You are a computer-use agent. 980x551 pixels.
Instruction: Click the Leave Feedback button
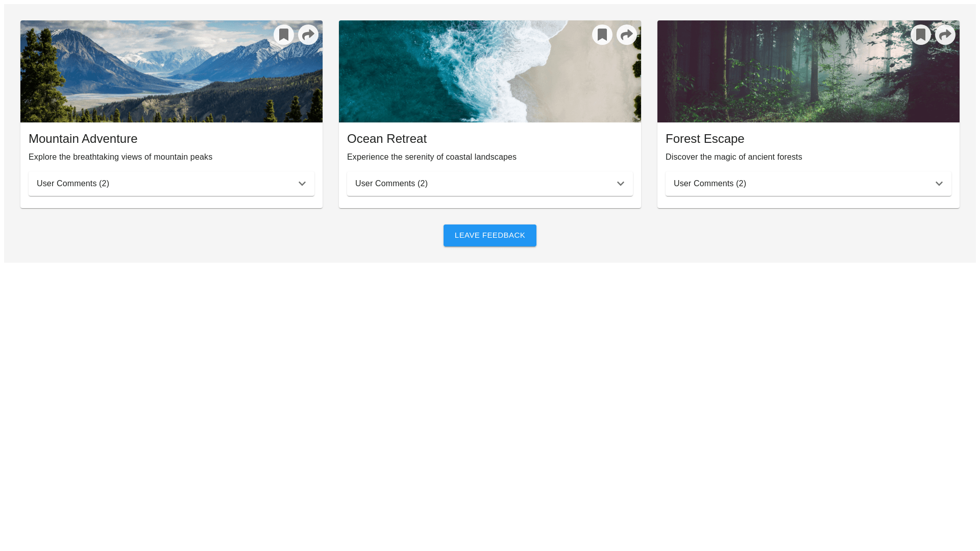490,235
